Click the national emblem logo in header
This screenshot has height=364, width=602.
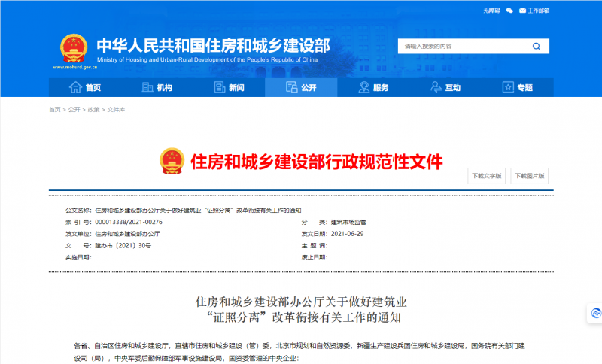[74, 48]
